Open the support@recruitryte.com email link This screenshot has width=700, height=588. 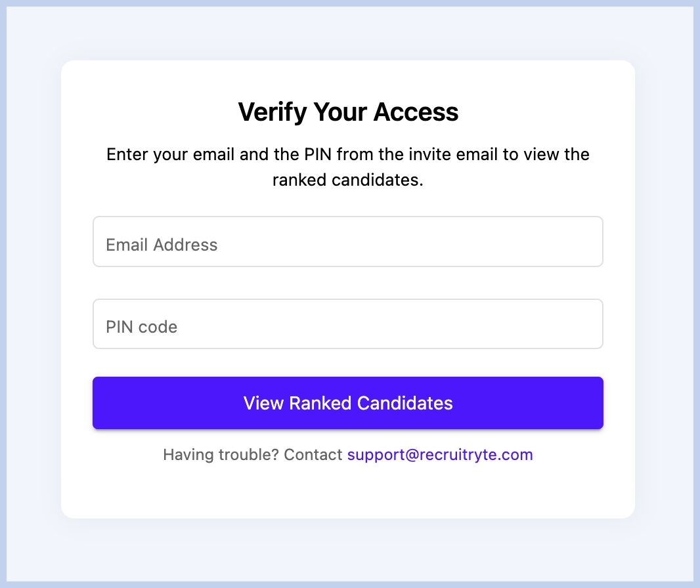coord(440,455)
